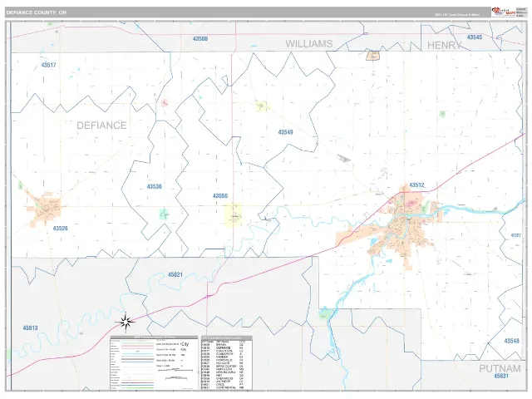Select ZIP code label 43536
Image resolution: width=532 pixels, height=399 pixels.
pos(154,186)
